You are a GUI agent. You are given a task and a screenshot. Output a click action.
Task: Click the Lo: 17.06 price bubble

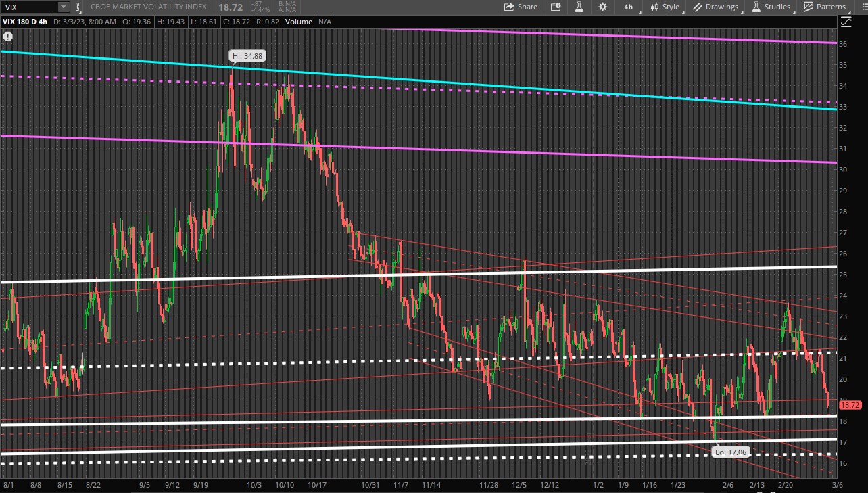pos(730,452)
